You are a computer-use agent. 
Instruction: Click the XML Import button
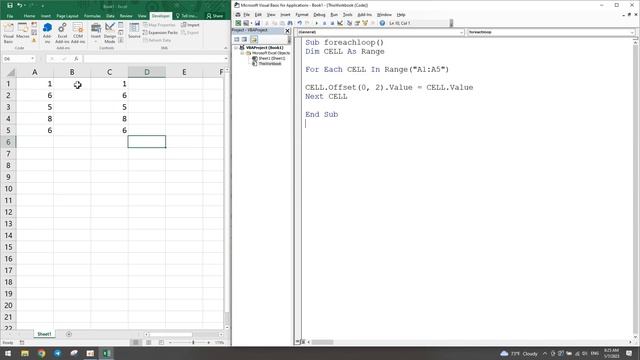point(191,25)
